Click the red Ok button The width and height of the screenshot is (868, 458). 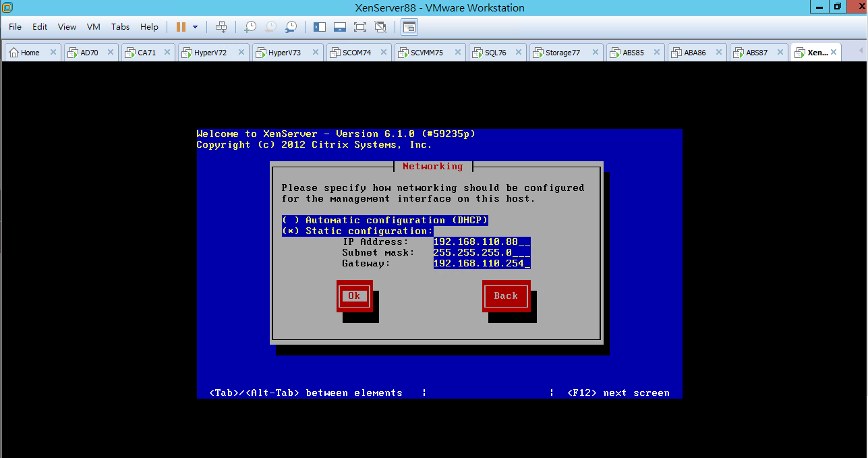pyautogui.click(x=354, y=295)
